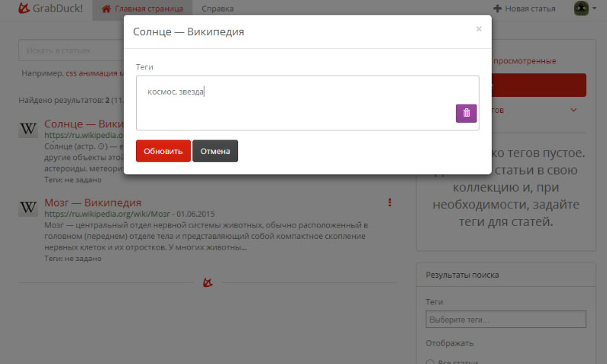
Task: Open the user avatar menu
Action: (x=585, y=8)
